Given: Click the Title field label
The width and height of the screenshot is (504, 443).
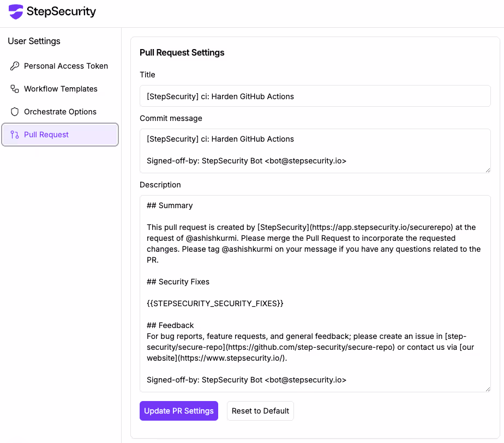Looking at the screenshot, I should coord(147,75).
